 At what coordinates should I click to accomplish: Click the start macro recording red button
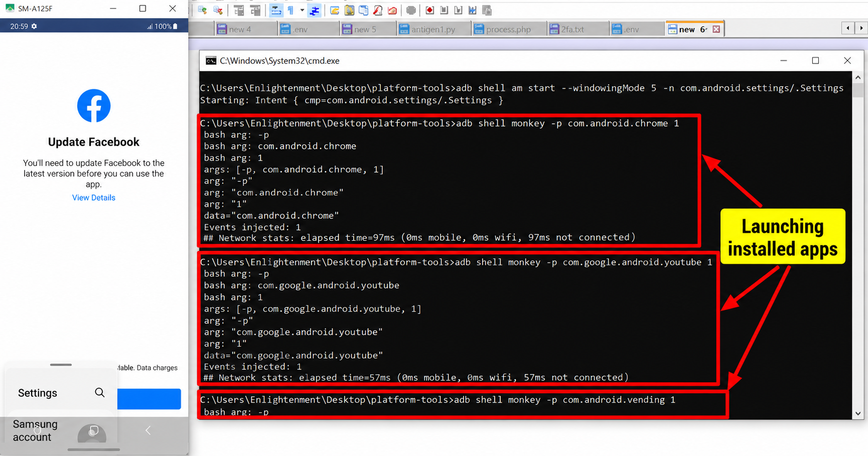tap(430, 11)
